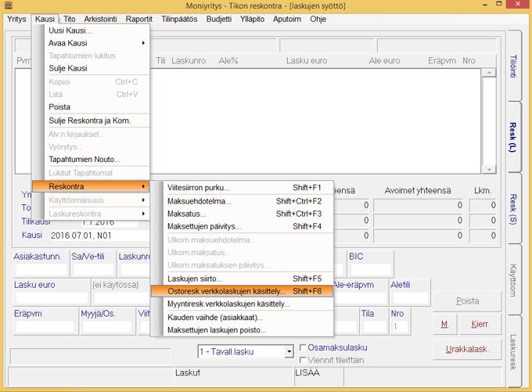This screenshot has height=392, width=532.
Task: Switch to the Resk (S) side tab
Action: point(514,208)
